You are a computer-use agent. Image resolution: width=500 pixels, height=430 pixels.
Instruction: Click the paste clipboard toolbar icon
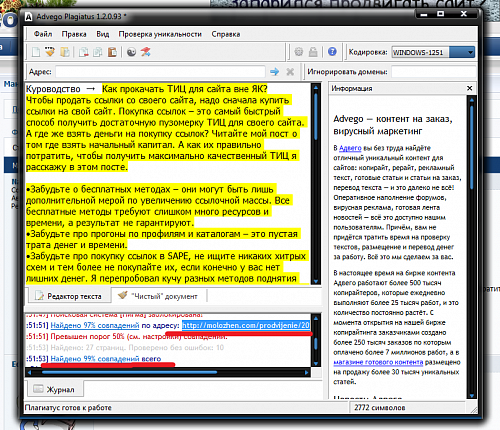(112, 52)
